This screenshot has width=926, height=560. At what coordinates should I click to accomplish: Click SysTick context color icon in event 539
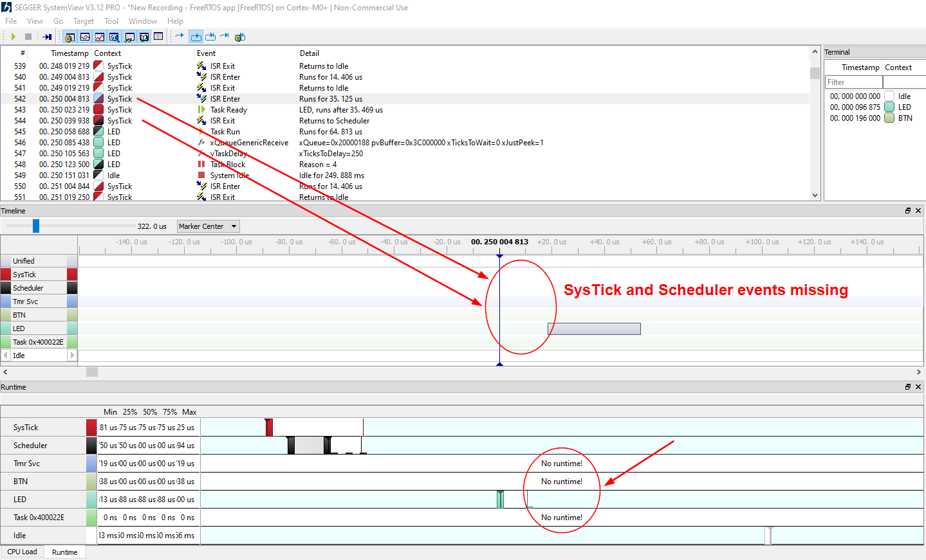click(x=98, y=66)
